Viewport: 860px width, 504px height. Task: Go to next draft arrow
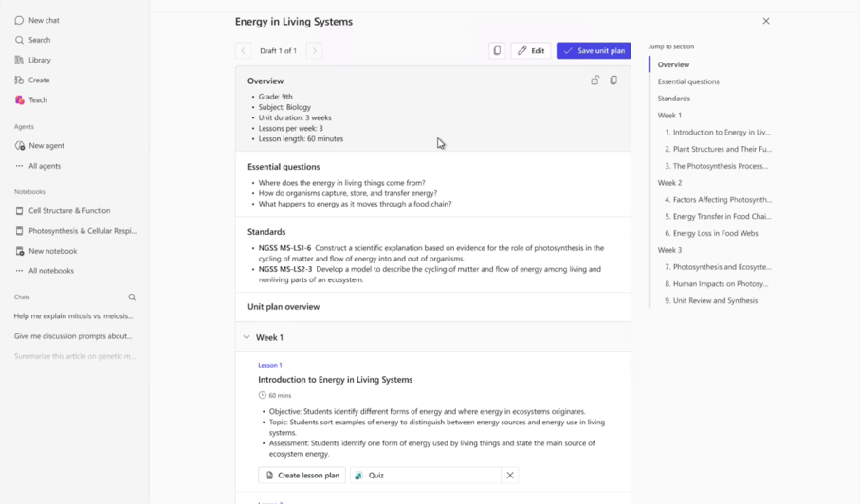tap(314, 50)
